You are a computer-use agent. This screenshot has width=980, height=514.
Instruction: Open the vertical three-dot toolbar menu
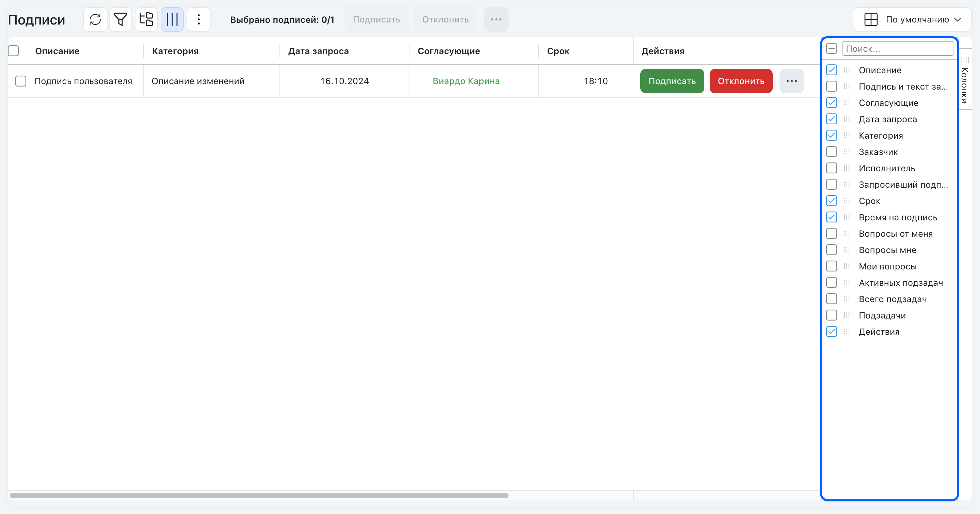click(x=198, y=19)
